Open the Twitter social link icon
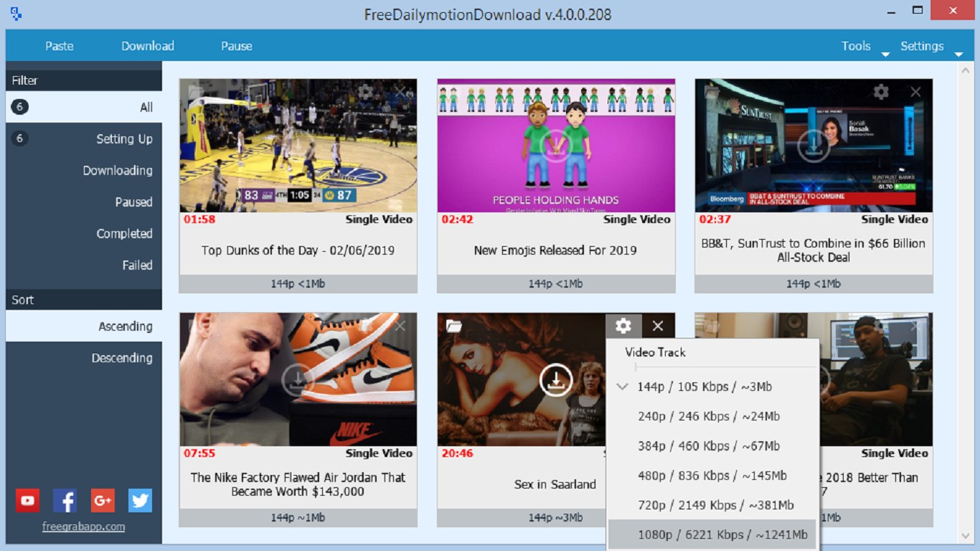This screenshot has height=551, width=980. tap(140, 500)
